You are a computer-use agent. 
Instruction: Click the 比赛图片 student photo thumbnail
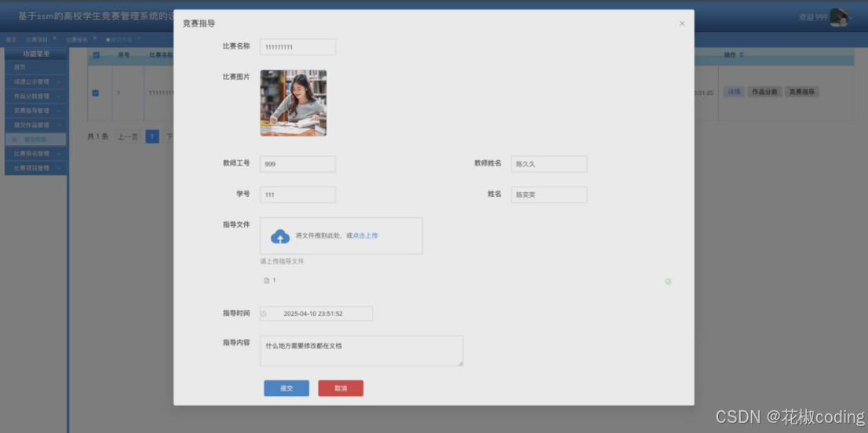tap(294, 103)
